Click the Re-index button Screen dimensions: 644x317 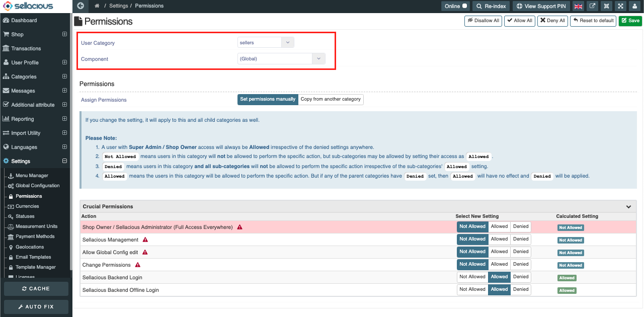click(490, 6)
